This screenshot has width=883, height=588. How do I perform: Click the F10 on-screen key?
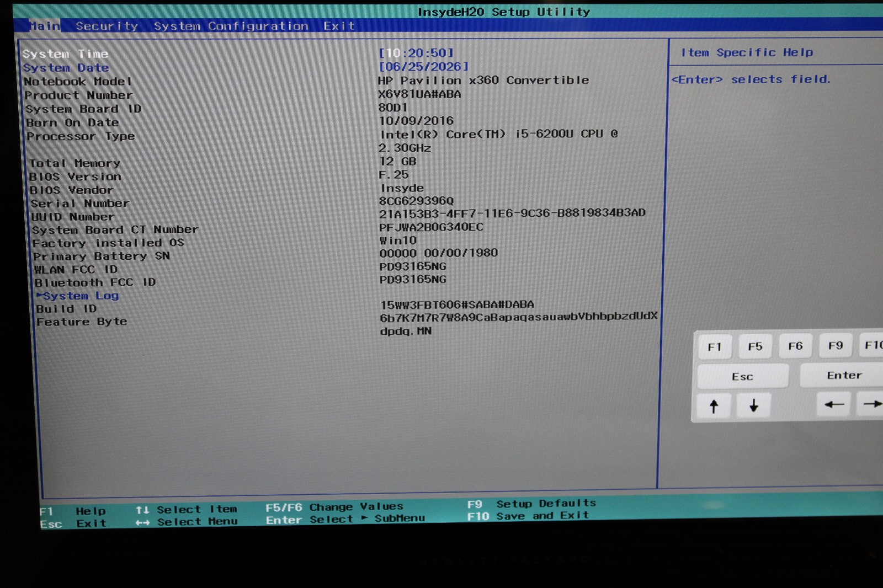tap(872, 345)
